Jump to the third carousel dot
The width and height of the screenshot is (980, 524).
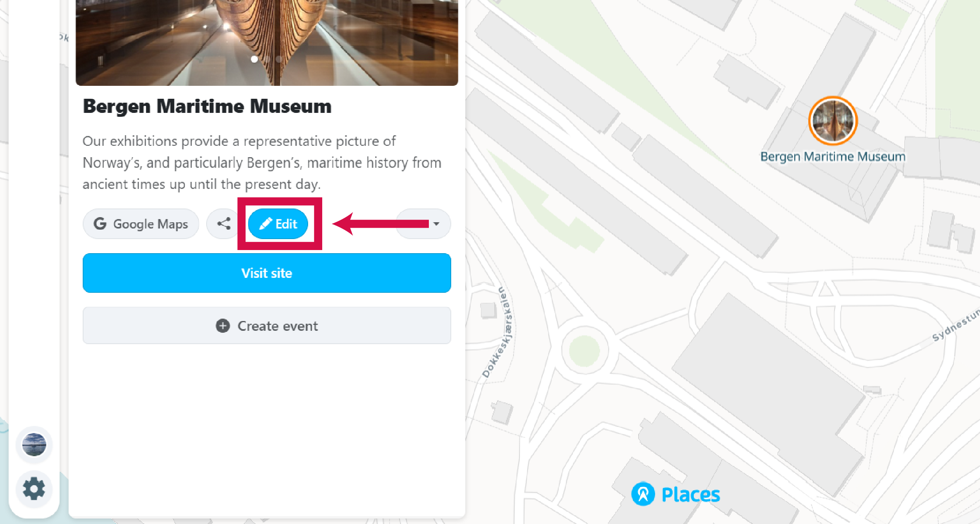coord(279,59)
